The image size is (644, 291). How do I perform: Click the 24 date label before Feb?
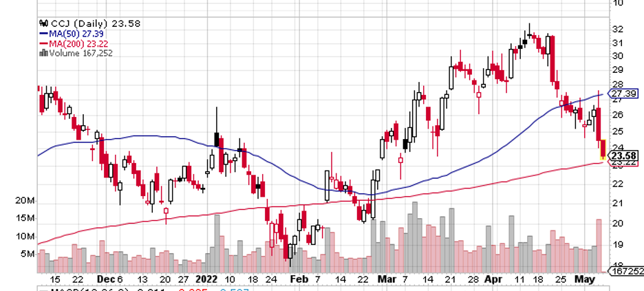[271, 279]
